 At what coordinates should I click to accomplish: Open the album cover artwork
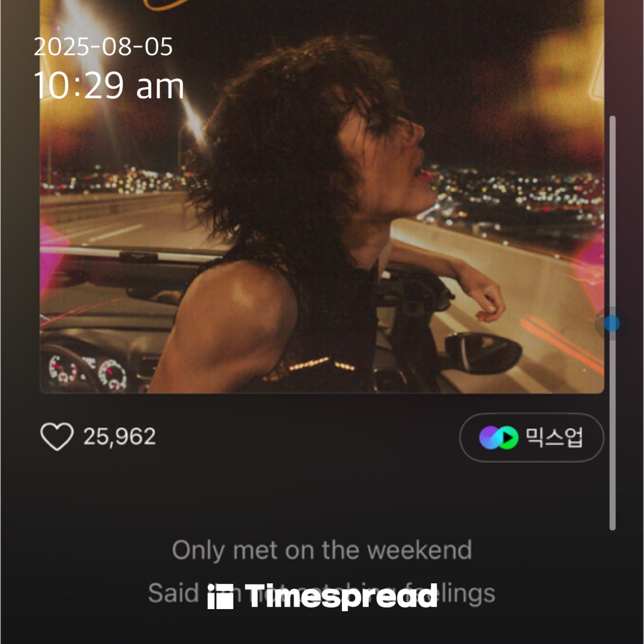pyautogui.click(x=322, y=196)
